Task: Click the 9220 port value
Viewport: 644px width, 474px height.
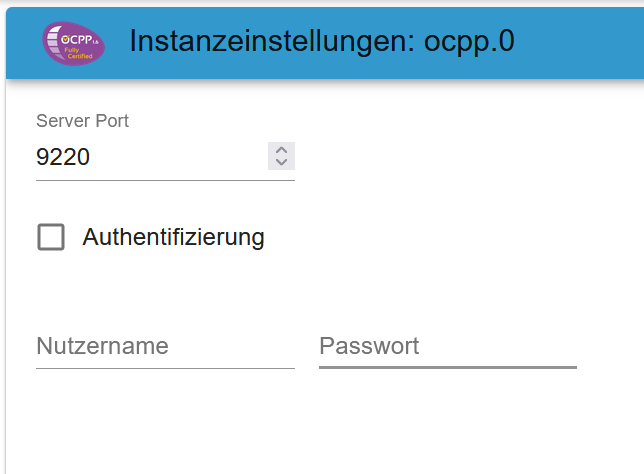Action: point(63,157)
